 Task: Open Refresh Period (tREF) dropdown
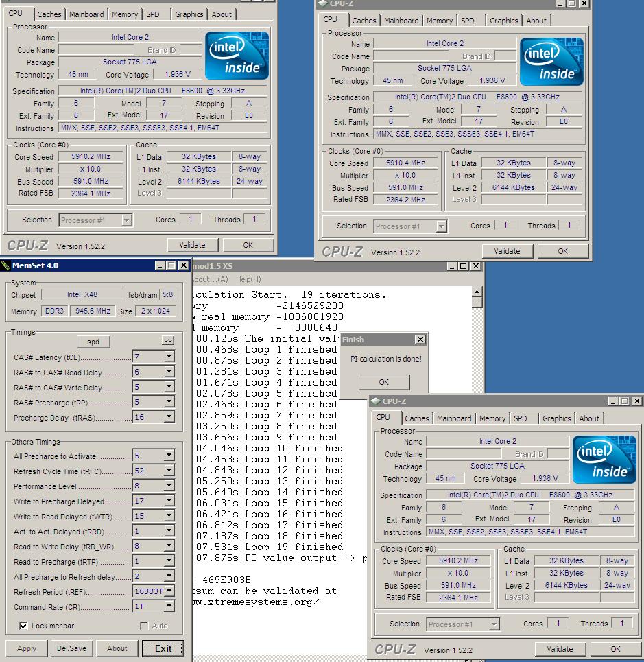[169, 591]
